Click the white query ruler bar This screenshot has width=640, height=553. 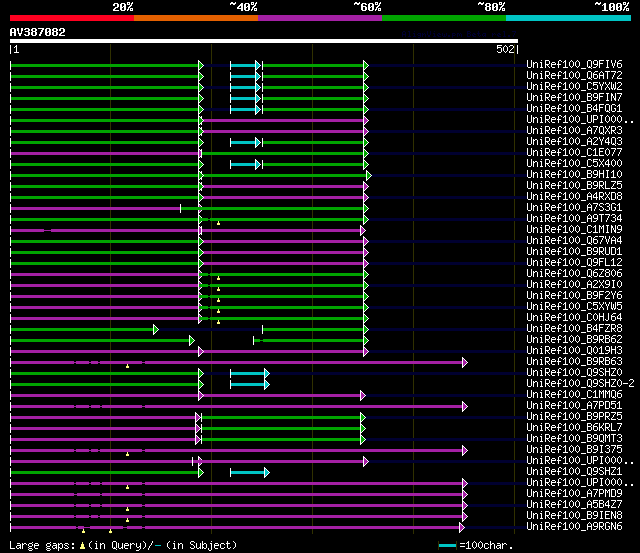coord(264,41)
